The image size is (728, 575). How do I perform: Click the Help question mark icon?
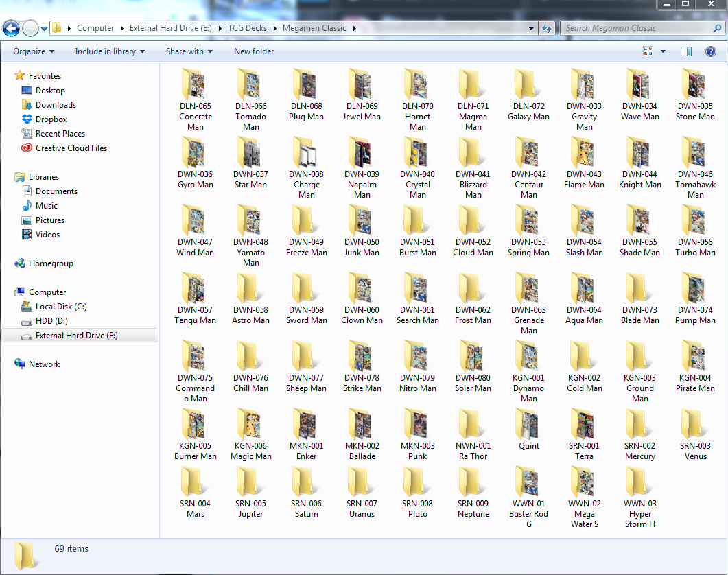710,51
